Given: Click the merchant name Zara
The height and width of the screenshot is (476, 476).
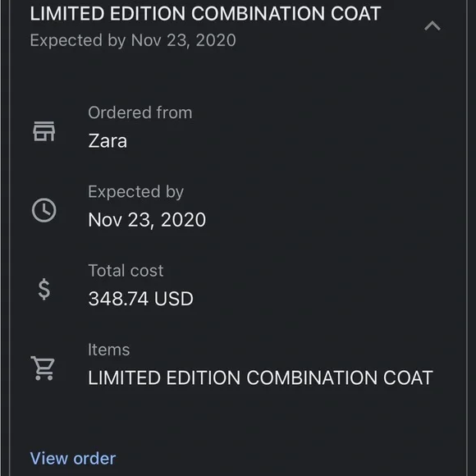Looking at the screenshot, I should pyautogui.click(x=108, y=141).
